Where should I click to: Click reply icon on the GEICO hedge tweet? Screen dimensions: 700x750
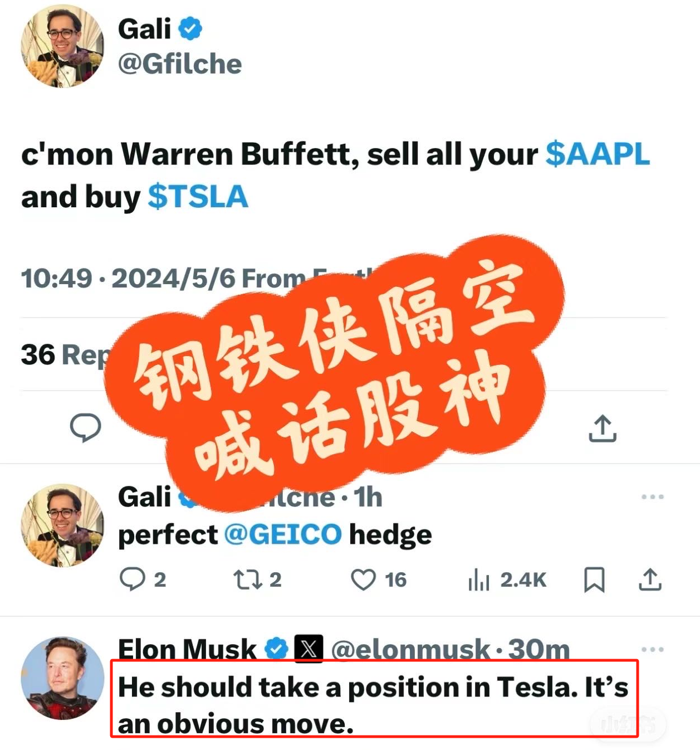133,579
